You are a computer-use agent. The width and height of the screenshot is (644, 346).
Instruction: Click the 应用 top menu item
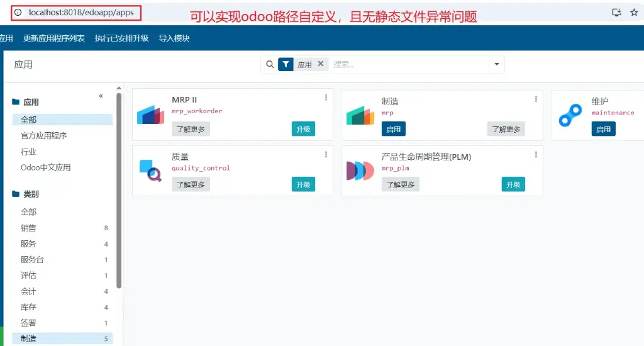tap(6, 38)
